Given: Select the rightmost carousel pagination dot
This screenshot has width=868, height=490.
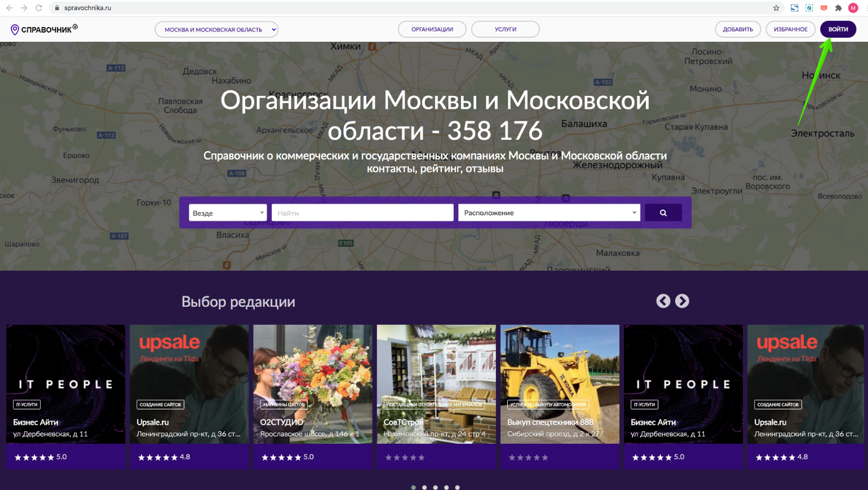Looking at the screenshot, I should (x=457, y=487).
